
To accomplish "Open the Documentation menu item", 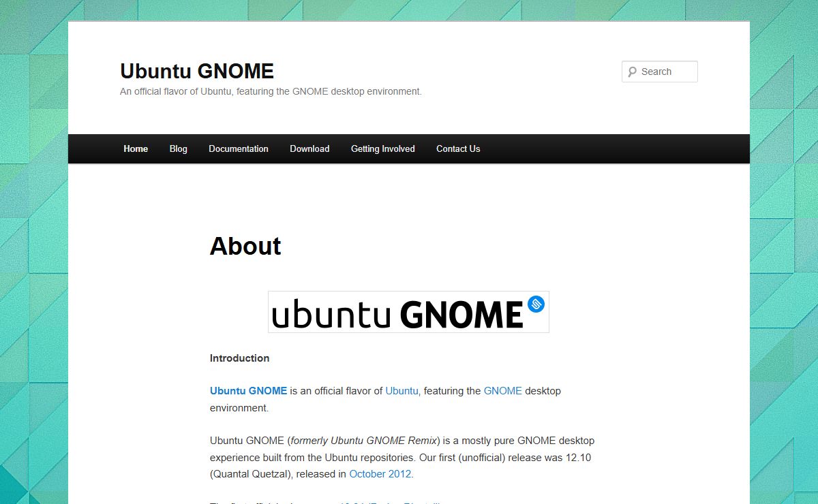I will click(239, 148).
